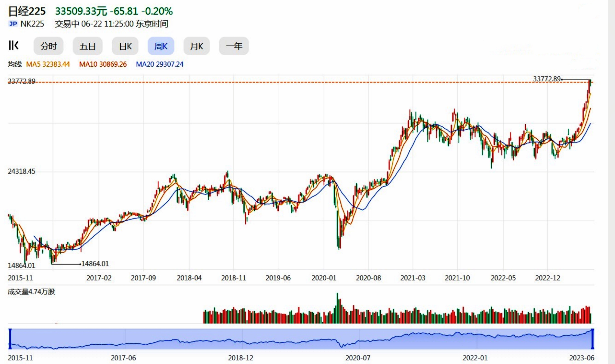
Task: Click the 2017-06 label in range navigator
Action: pos(123,358)
